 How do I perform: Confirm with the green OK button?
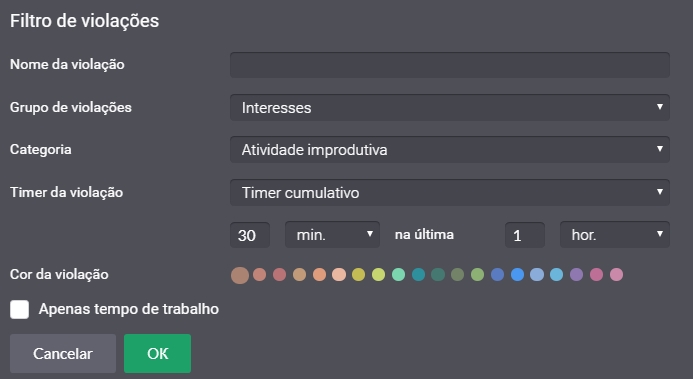click(157, 353)
